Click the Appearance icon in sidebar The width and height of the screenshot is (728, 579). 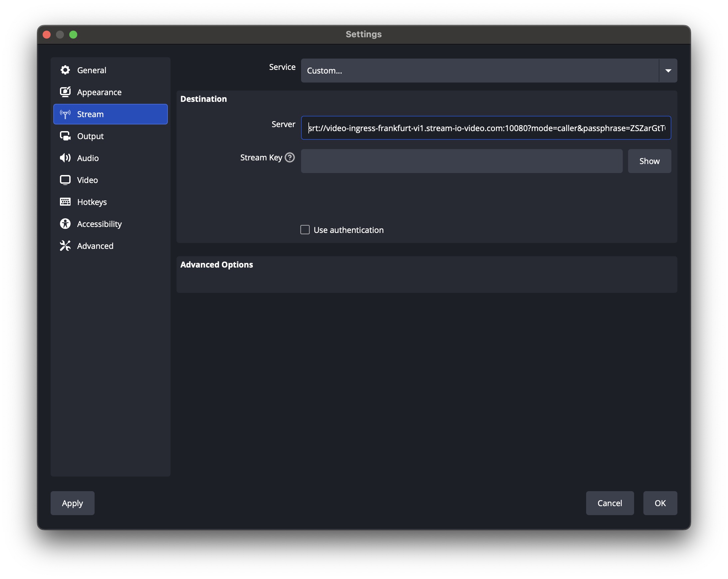pos(65,92)
